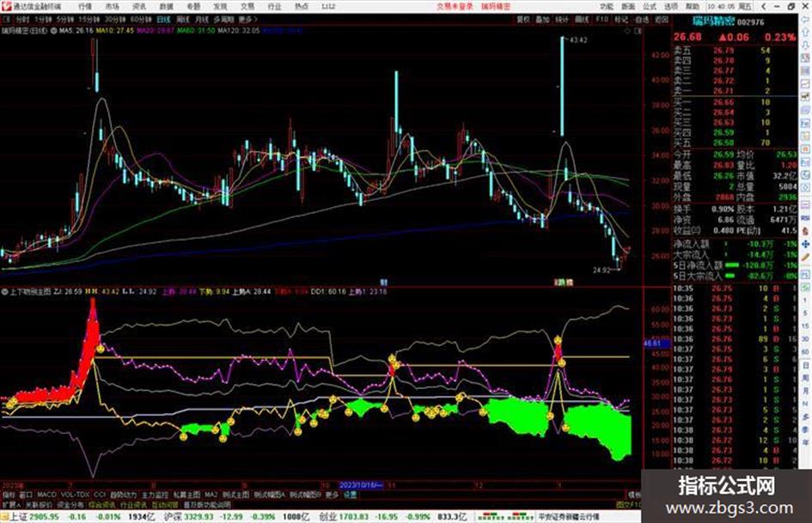This screenshot has height=523, width=812.
Task: Select the 日线 daily period
Action: click(163, 20)
